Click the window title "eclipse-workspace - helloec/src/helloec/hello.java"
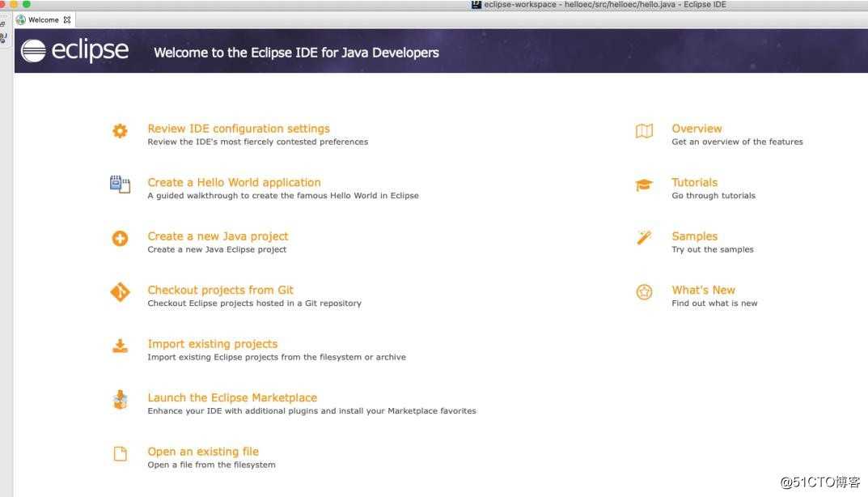This screenshot has height=497, width=868. tap(579, 4)
